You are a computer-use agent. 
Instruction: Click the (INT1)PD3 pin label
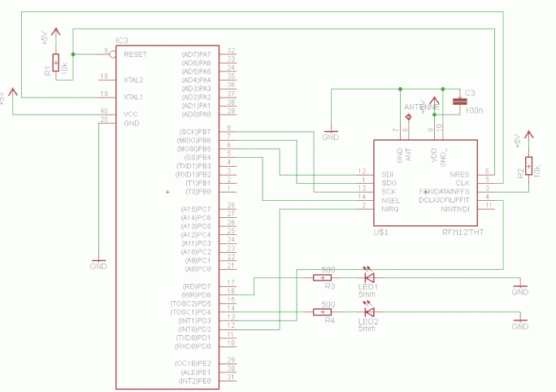[x=194, y=320]
